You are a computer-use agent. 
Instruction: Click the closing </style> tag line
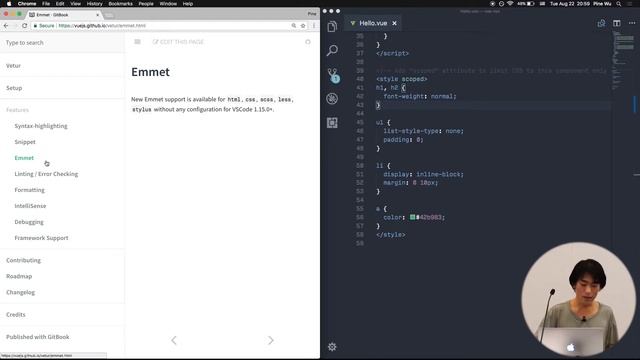pyautogui.click(x=391, y=235)
